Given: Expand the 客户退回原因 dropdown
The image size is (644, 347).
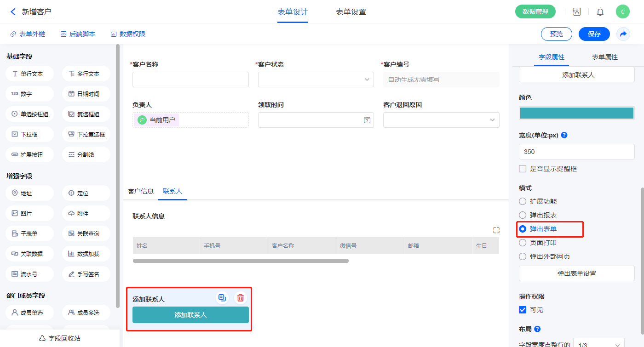Looking at the screenshot, I should point(441,120).
